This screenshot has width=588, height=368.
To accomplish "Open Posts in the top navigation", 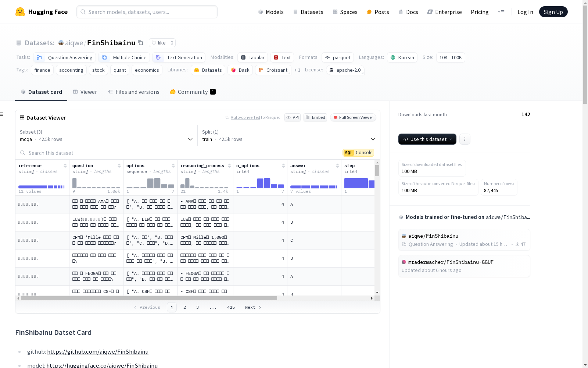I will click(378, 12).
